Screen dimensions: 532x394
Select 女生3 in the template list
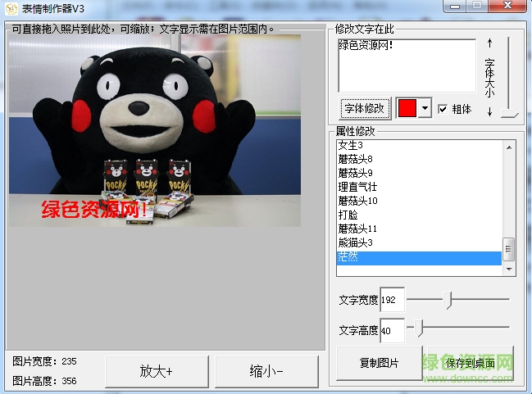click(419, 146)
